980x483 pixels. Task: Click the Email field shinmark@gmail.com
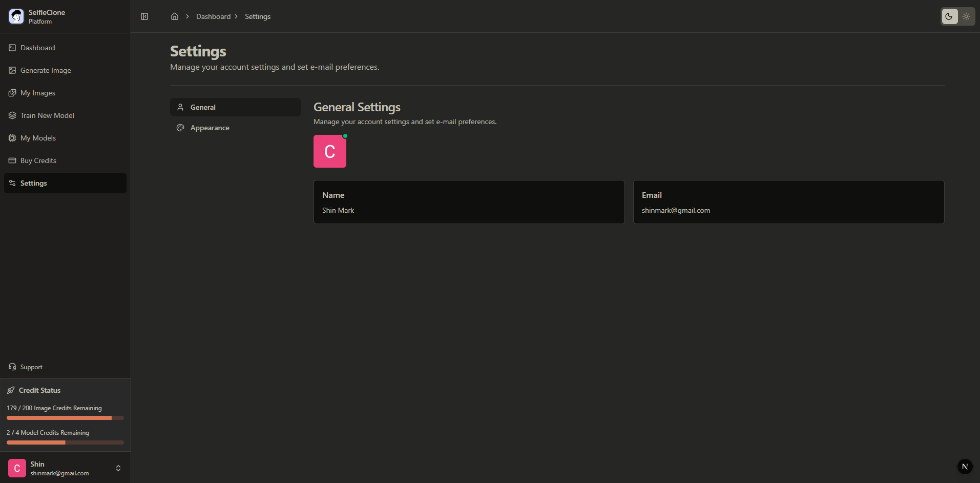point(788,202)
